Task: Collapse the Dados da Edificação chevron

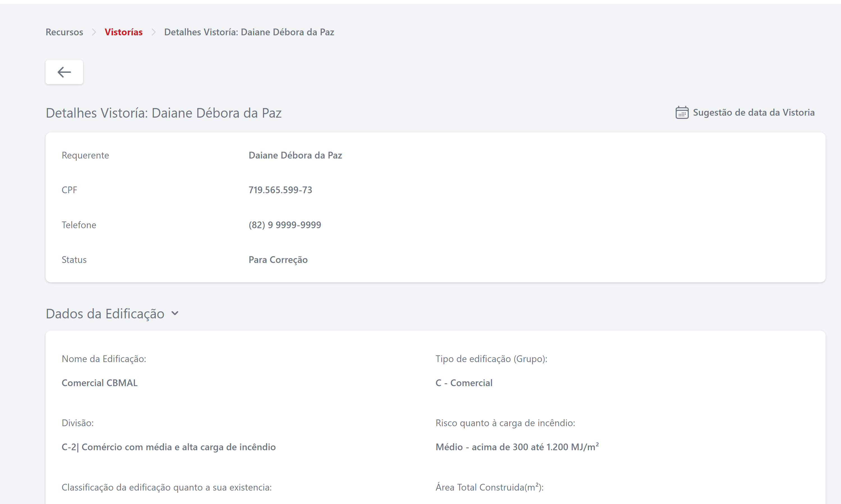Action: coord(175,313)
